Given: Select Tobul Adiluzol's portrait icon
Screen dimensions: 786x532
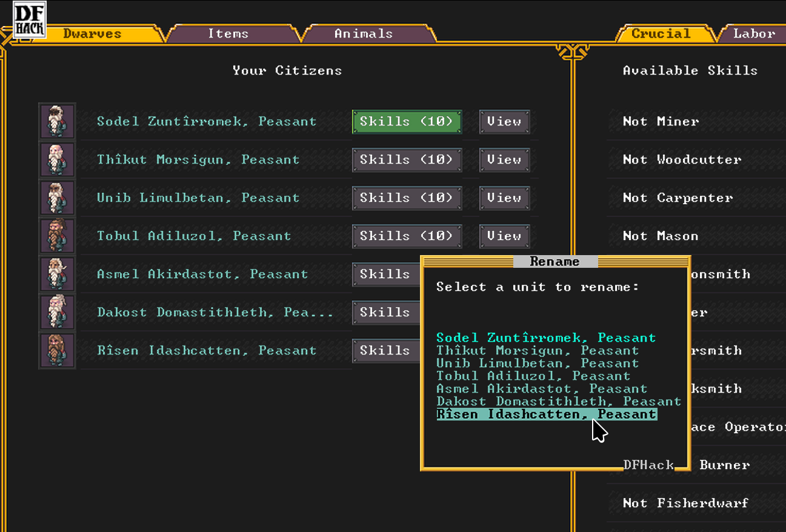Looking at the screenshot, I should pos(58,236).
